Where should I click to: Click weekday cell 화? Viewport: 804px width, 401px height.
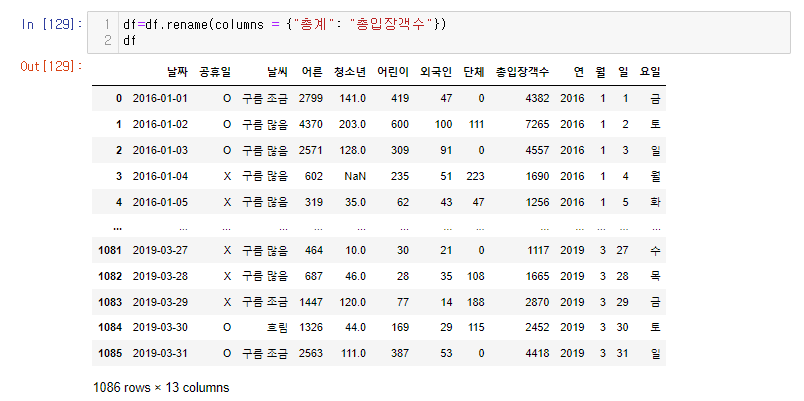click(655, 202)
